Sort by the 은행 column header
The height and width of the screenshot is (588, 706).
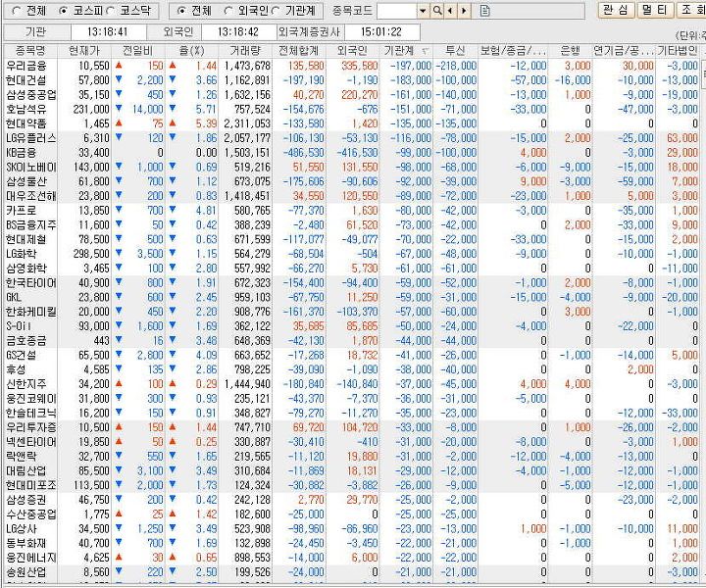click(x=570, y=51)
